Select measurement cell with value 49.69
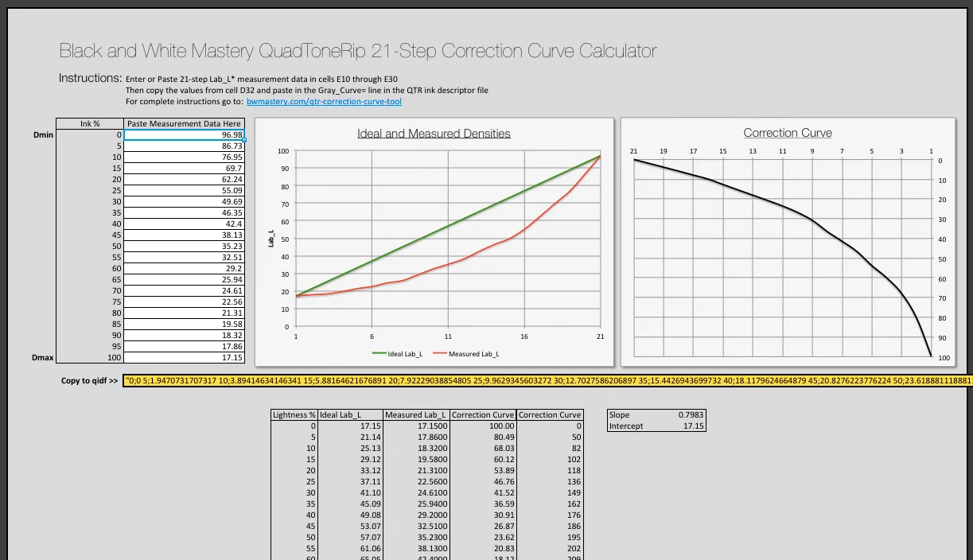Image resolution: width=973 pixels, height=560 pixels. (185, 202)
